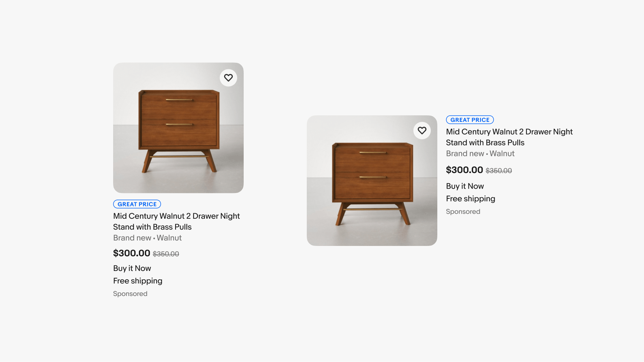The width and height of the screenshot is (644, 362).
Task: Click the $300.00 price in the vertical card
Action: click(132, 253)
